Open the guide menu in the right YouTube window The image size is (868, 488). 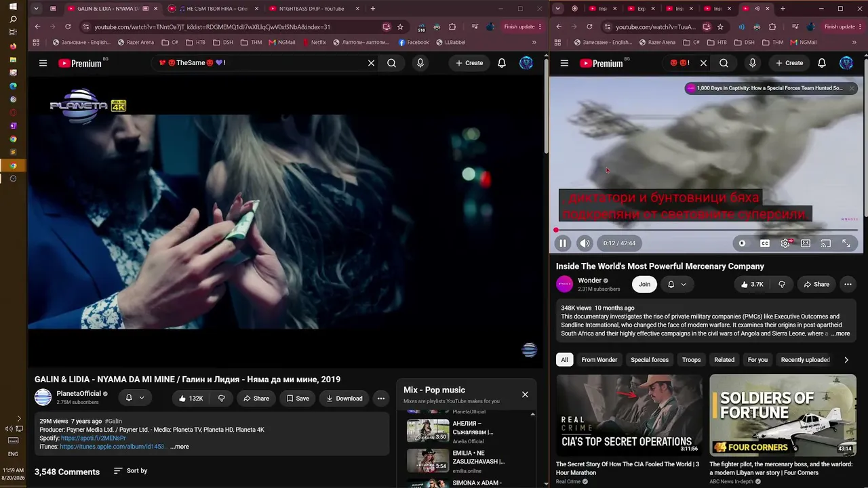(564, 63)
